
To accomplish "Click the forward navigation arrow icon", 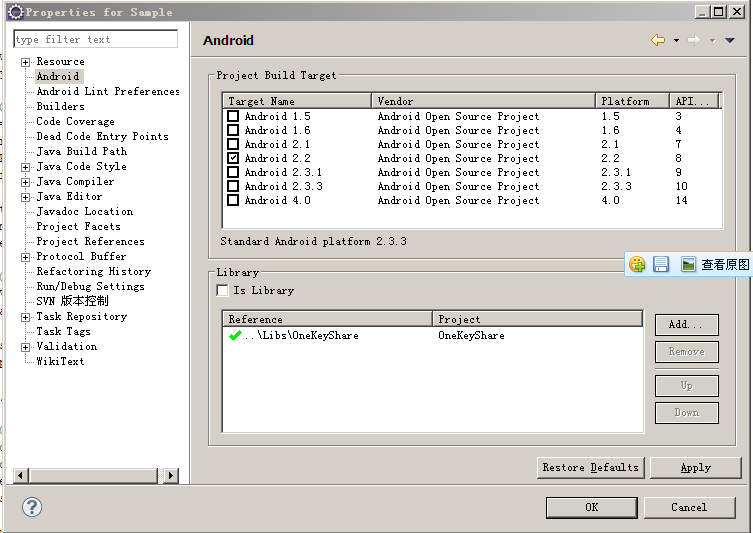I will point(694,40).
